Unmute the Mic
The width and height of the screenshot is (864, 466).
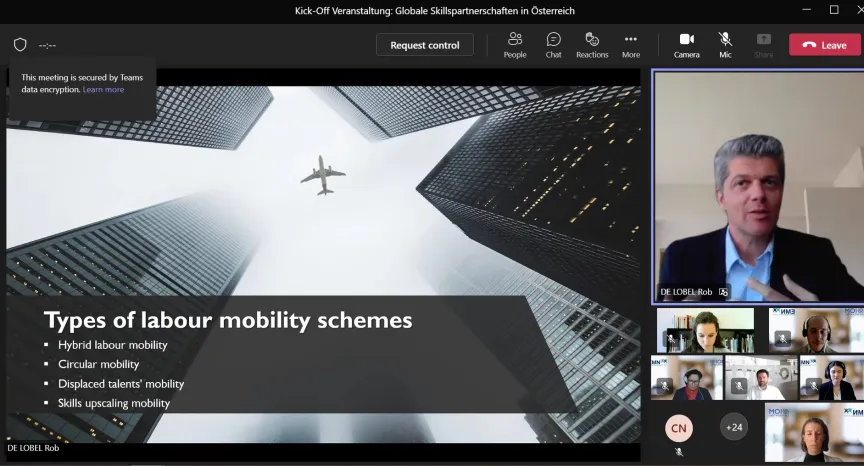click(725, 44)
